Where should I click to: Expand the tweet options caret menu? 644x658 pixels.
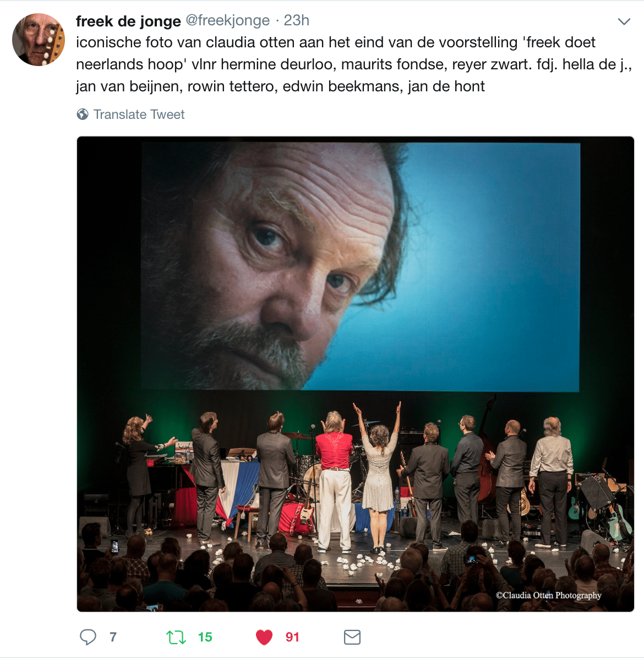pos(624,21)
